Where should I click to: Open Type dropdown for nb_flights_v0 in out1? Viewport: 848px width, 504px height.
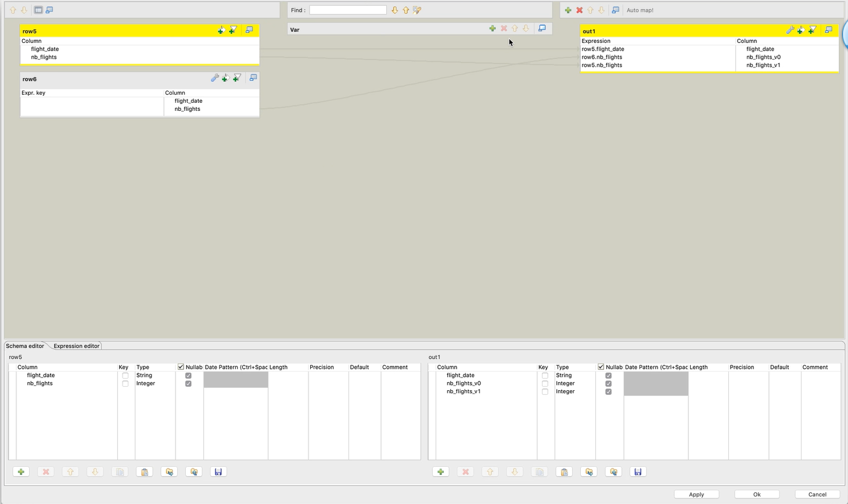tap(574, 384)
